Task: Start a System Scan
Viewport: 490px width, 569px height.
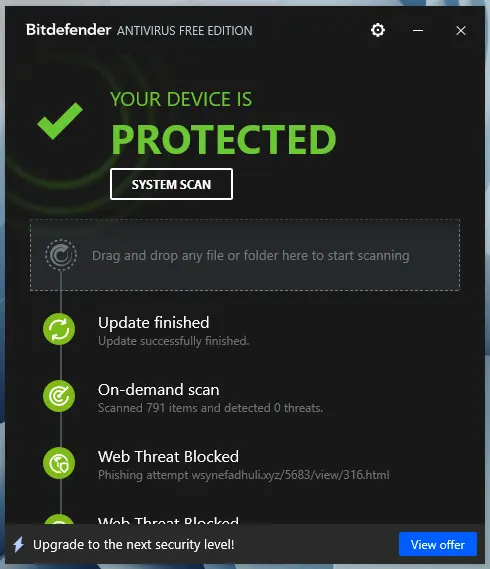Action: (x=171, y=184)
